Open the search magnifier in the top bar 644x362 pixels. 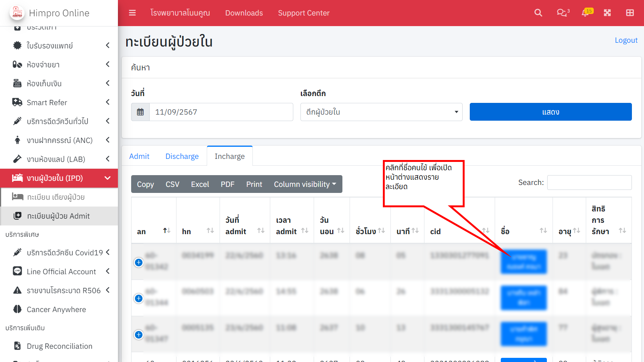pyautogui.click(x=538, y=12)
